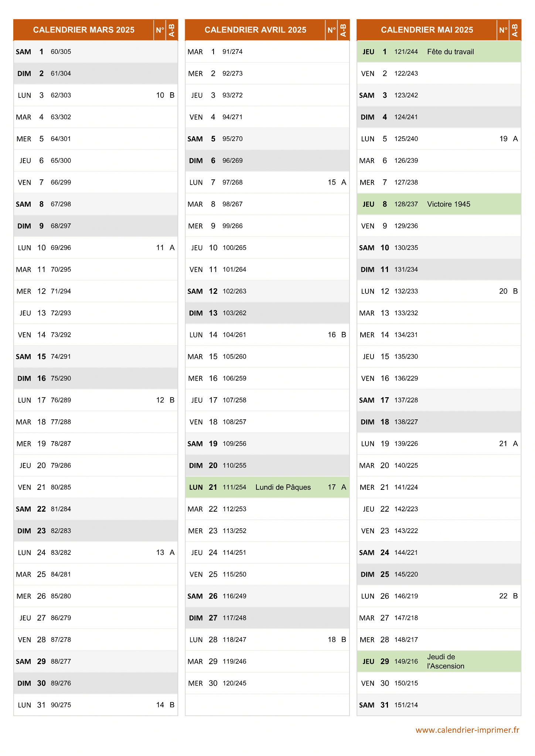Select the Calendrier Mai 2025 header
535x756 pixels.
click(x=427, y=30)
